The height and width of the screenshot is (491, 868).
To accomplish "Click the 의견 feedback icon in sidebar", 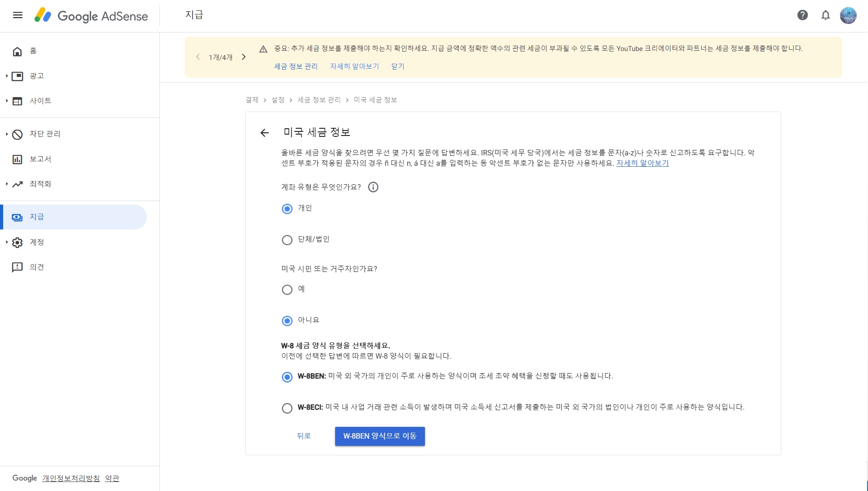I will (17, 267).
